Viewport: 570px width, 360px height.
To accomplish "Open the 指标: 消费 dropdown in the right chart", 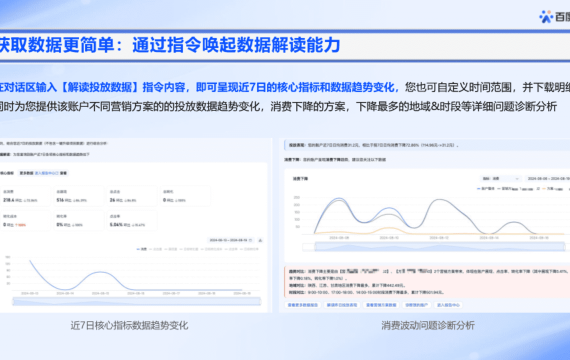I will 501,179.
